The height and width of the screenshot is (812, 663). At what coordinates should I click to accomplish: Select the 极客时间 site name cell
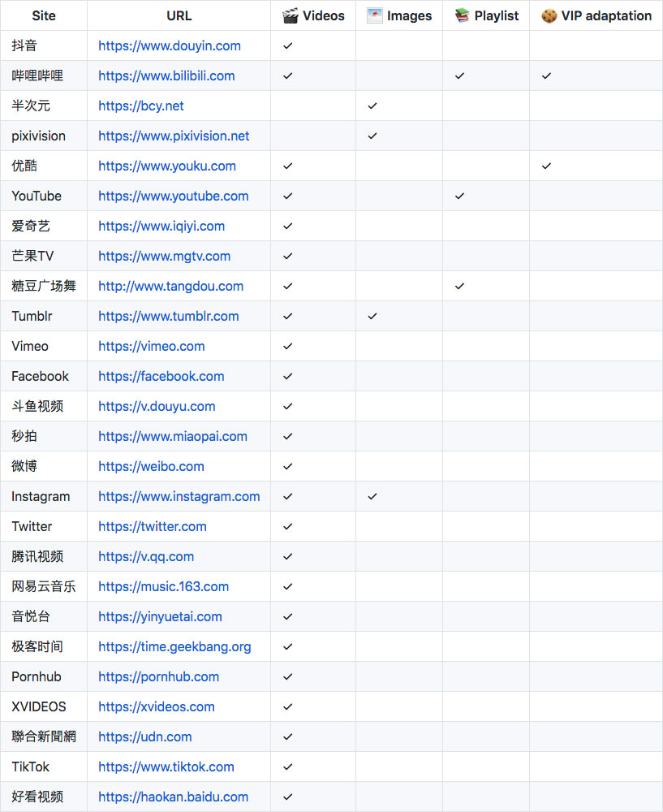44,646
